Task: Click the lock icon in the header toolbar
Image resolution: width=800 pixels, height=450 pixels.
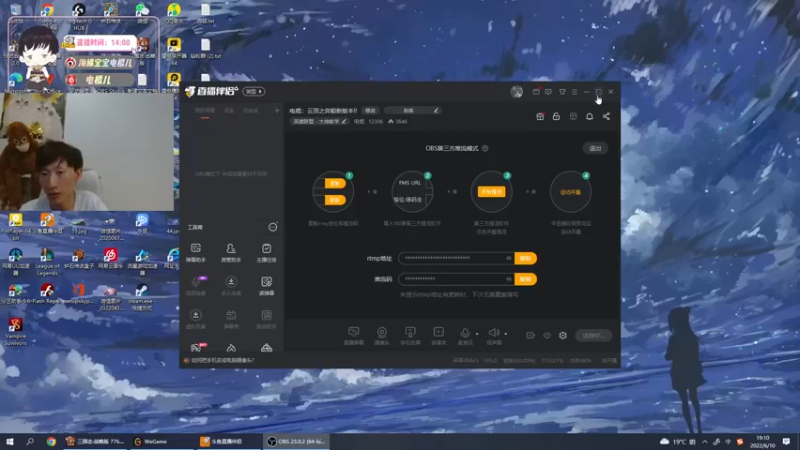Action: pos(556,116)
